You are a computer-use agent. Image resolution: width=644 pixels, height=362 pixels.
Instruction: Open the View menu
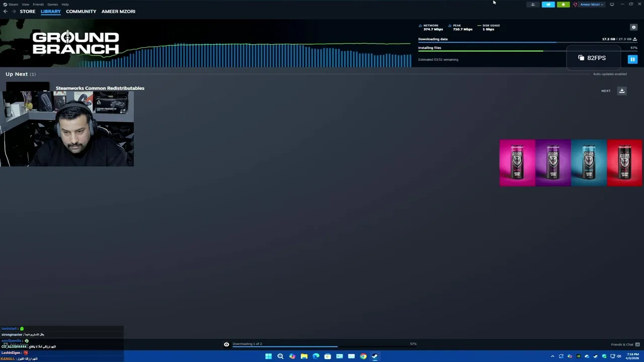click(x=25, y=4)
